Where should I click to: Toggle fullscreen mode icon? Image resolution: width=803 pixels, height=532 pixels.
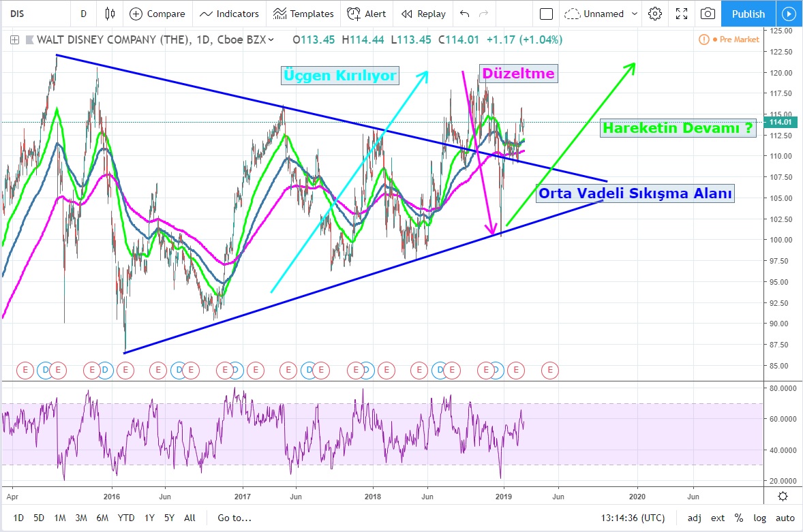click(682, 14)
